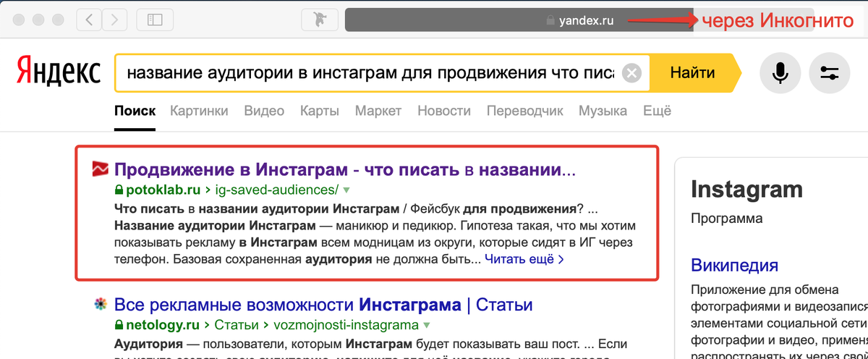
Task: Open the 'Продвижение в Инстаграм' result title
Action: click(x=345, y=170)
